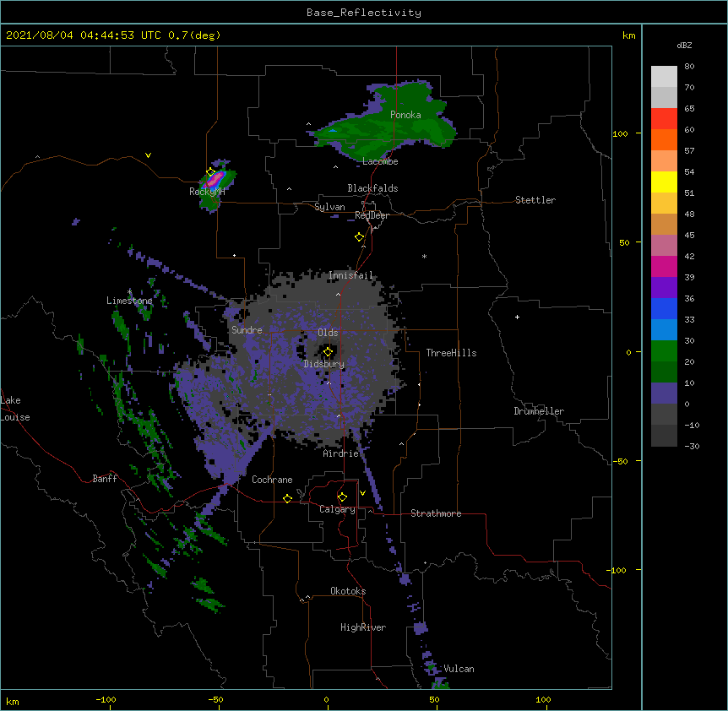Click the light gray 70-80 dBZ swatch

coord(664,77)
